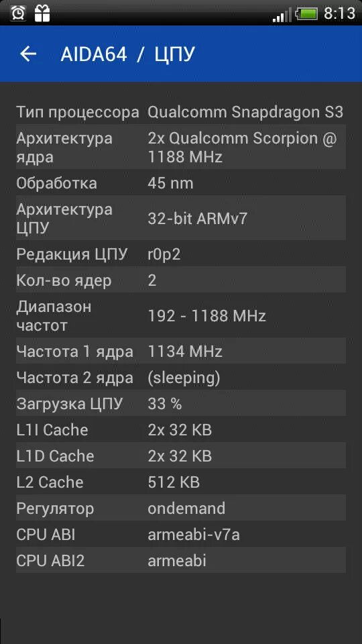The height and width of the screenshot is (644, 362).
Task: Tap the gift notification icon
Action: [x=42, y=13]
